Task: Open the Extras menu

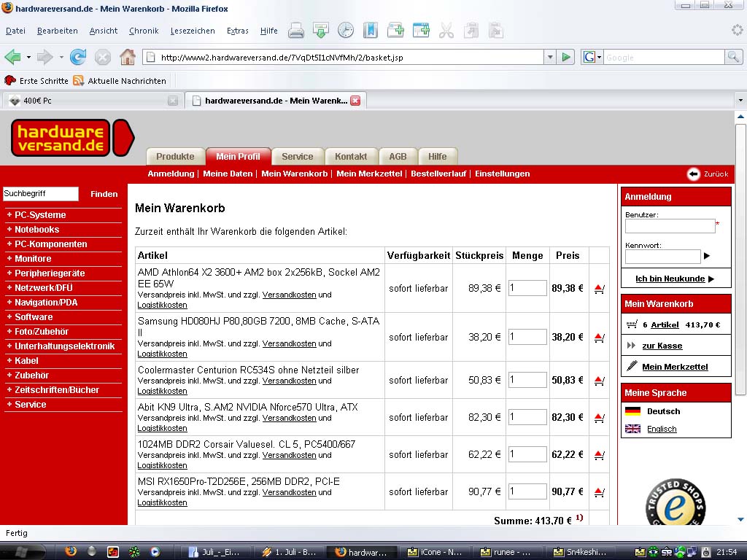Action: coord(237,31)
